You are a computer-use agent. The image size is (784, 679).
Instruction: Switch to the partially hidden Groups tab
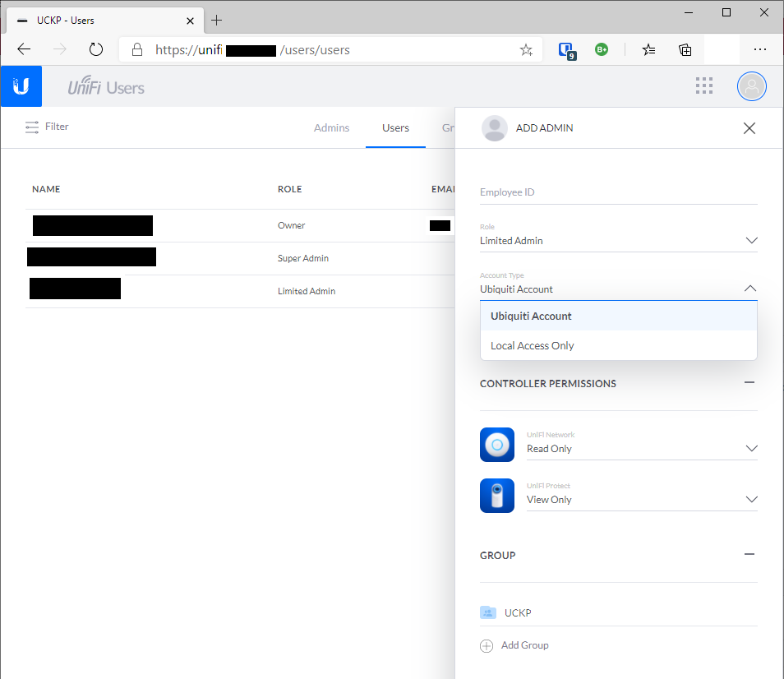(x=448, y=128)
